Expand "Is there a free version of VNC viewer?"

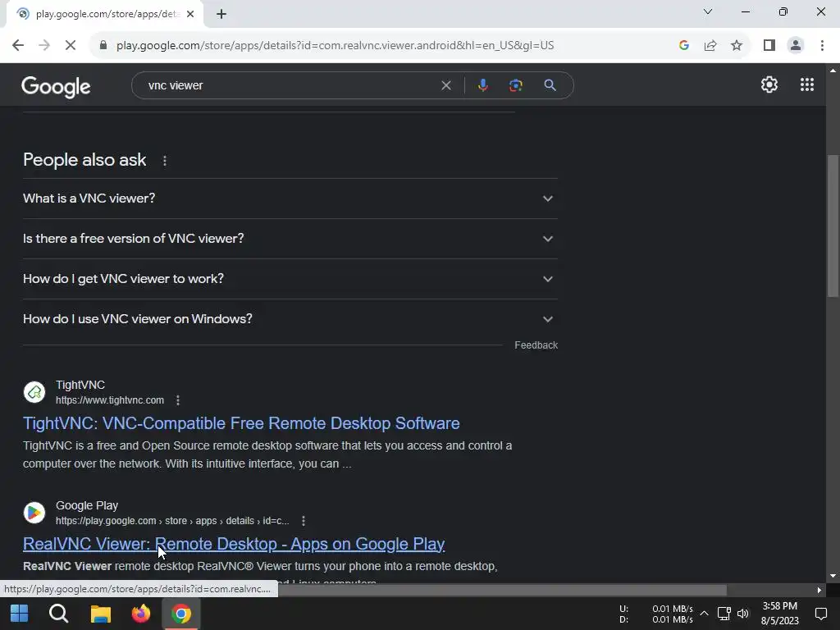(290, 239)
